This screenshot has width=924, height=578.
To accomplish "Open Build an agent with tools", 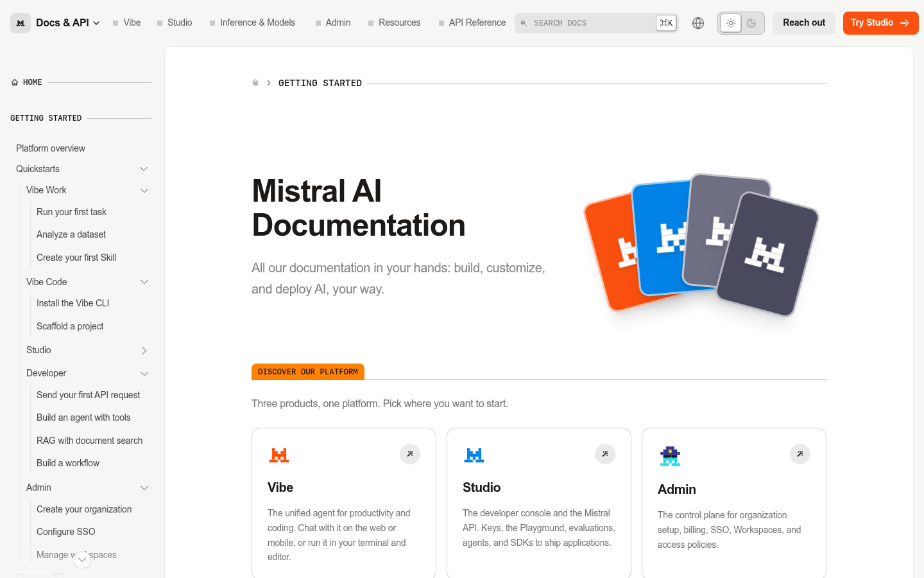I will point(83,417).
